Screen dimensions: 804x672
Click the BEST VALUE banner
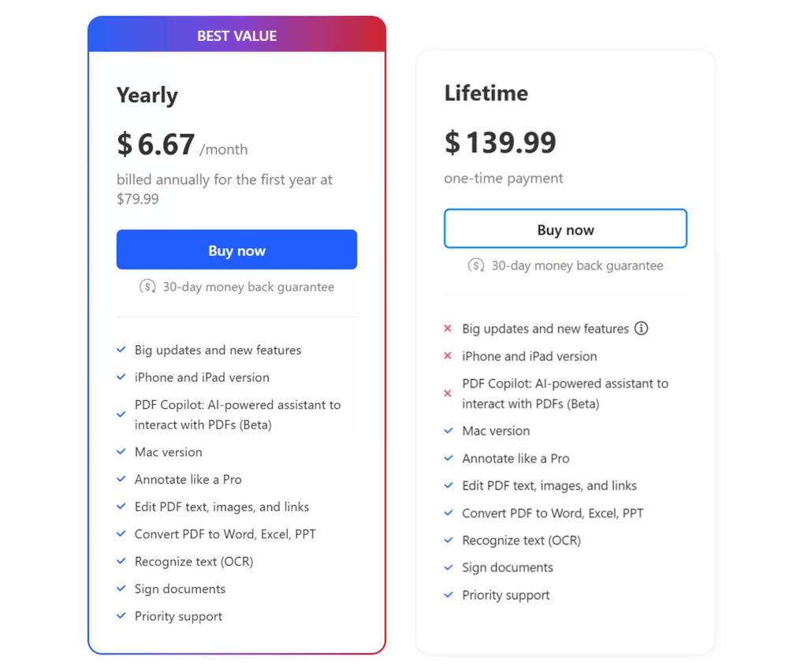[x=236, y=35]
